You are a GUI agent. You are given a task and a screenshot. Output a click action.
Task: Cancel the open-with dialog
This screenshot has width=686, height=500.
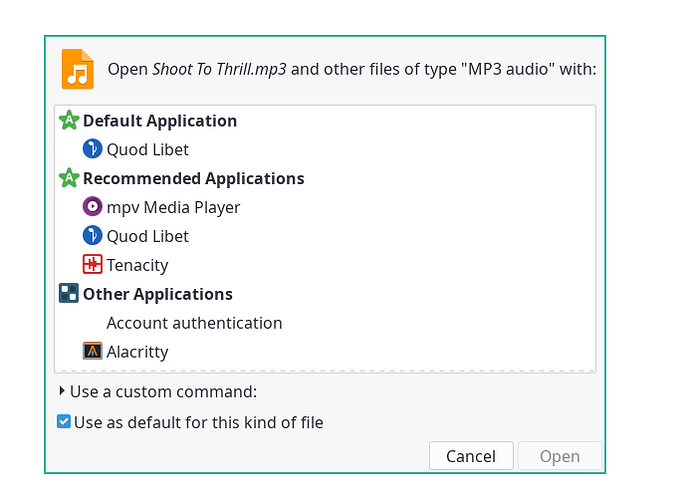tap(471, 456)
